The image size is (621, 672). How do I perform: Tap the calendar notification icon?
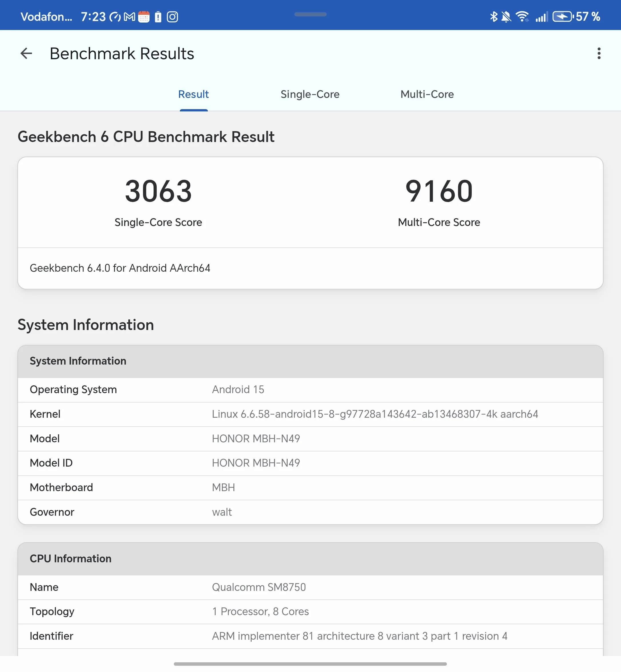[x=144, y=17]
